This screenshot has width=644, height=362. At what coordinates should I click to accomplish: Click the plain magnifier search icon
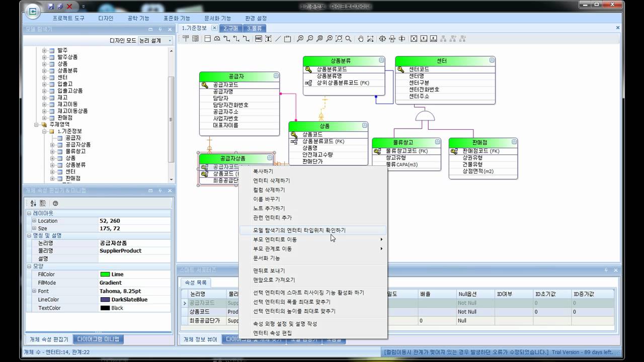(349, 39)
